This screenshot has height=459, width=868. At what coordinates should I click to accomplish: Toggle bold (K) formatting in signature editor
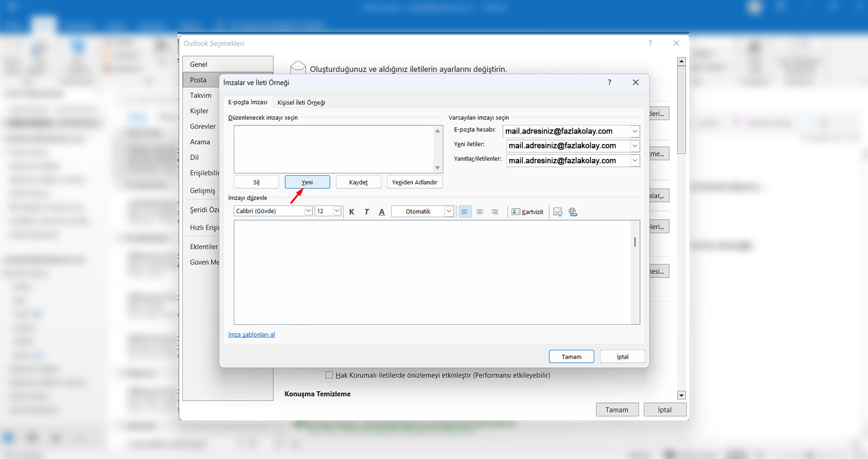[352, 212]
